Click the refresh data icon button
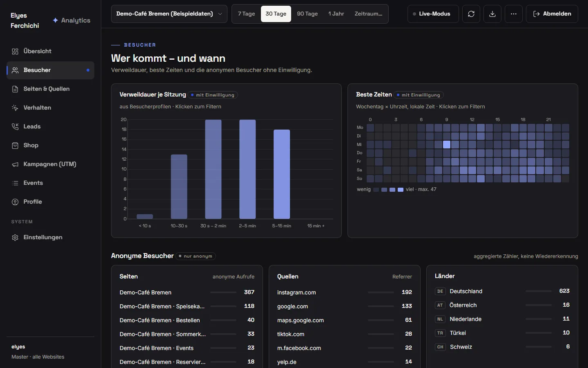This screenshot has height=368, width=588. (471, 14)
